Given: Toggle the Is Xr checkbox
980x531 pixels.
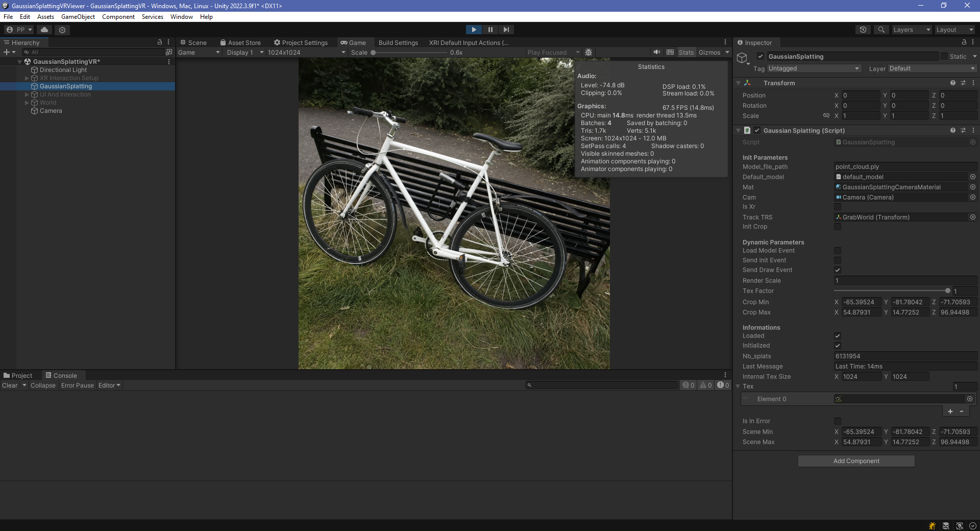Looking at the screenshot, I should click(838, 207).
